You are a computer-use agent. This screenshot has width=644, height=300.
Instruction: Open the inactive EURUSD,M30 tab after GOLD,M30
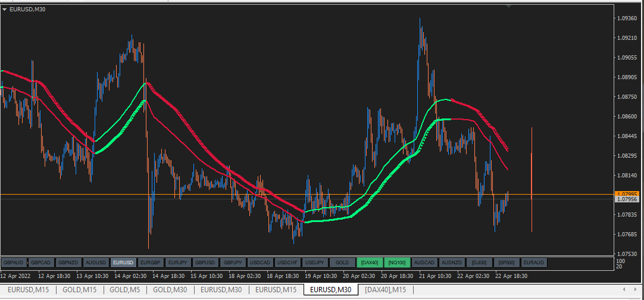pyautogui.click(x=221, y=290)
